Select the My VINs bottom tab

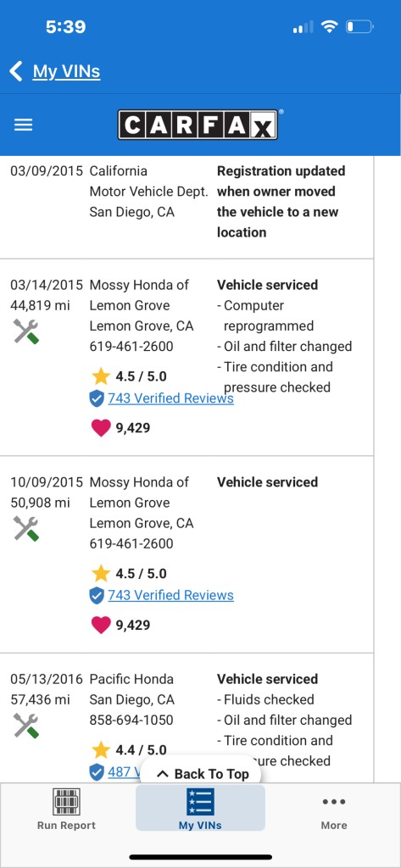coord(200,808)
